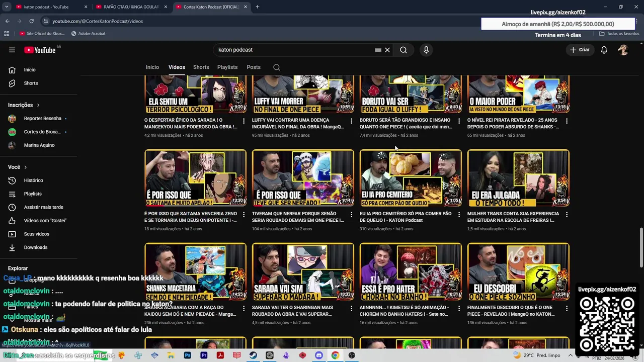This screenshot has width=644, height=362.
Task: Expand the Inscrições section chevron
Action: (x=38, y=105)
